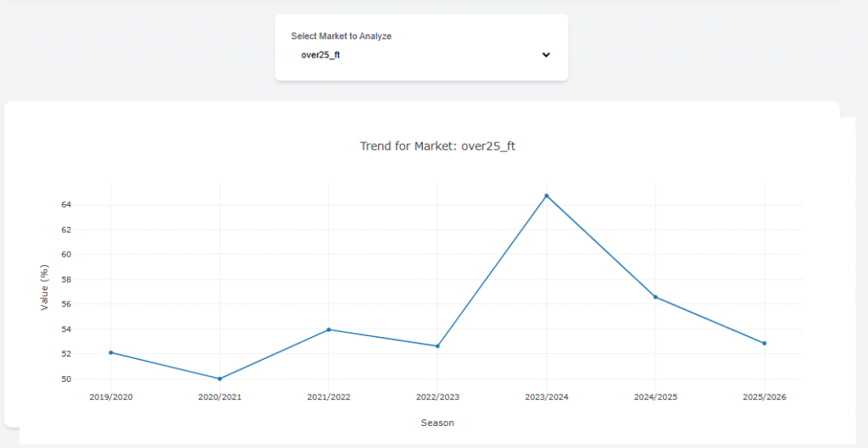Screen dimensions: 868x448
Task: Click the 2025/2026 data point marker
Action: (x=765, y=344)
